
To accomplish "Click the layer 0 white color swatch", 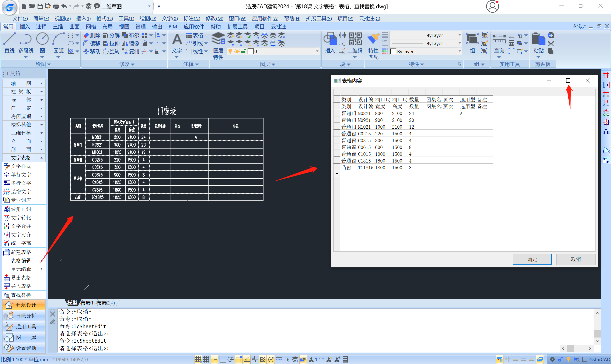I will 251,51.
